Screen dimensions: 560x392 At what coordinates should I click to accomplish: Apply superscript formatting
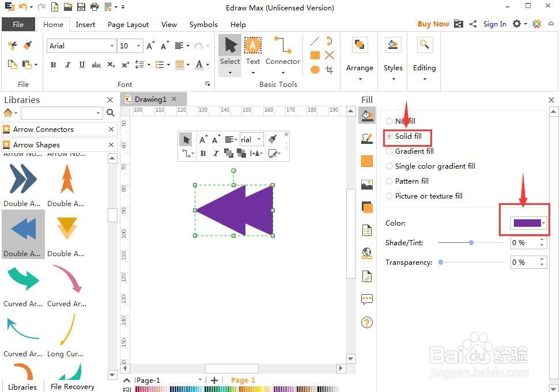click(x=126, y=64)
